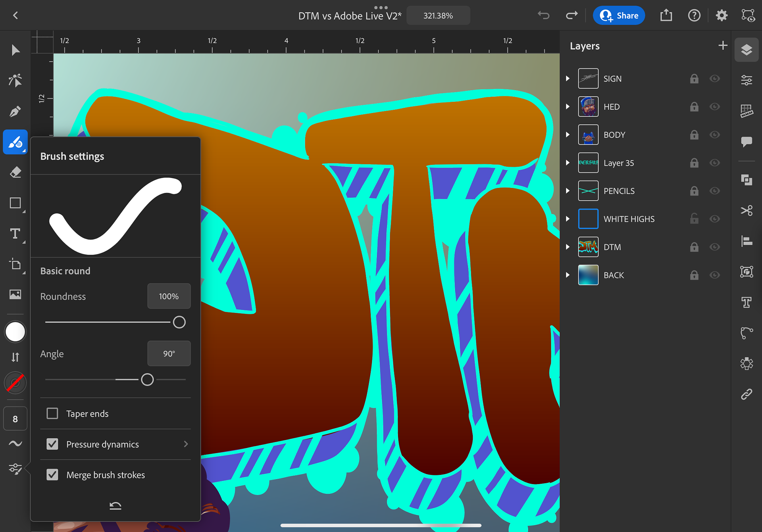Uncheck Merge brush strokes

(52, 474)
